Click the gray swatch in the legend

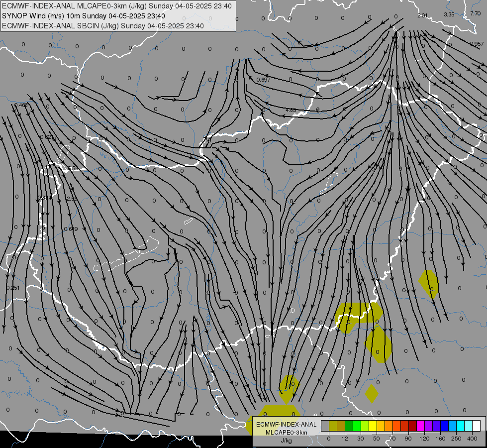[325, 426]
